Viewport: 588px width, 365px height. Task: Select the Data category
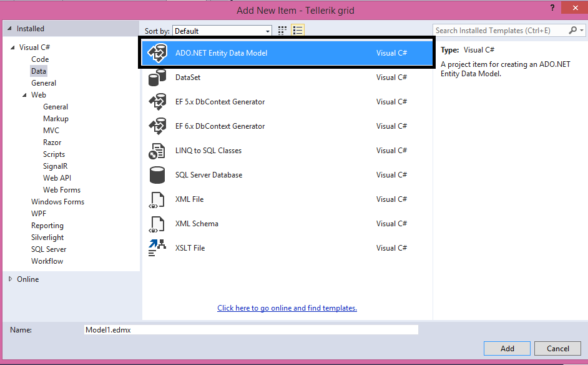click(x=39, y=71)
